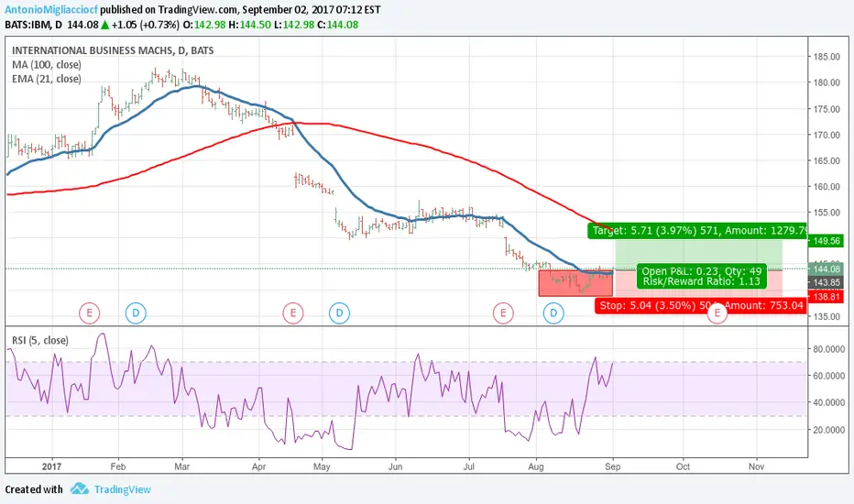Click the Open P&L Risk/Reward label
Viewport: 854px width, 504px height.
click(x=702, y=276)
